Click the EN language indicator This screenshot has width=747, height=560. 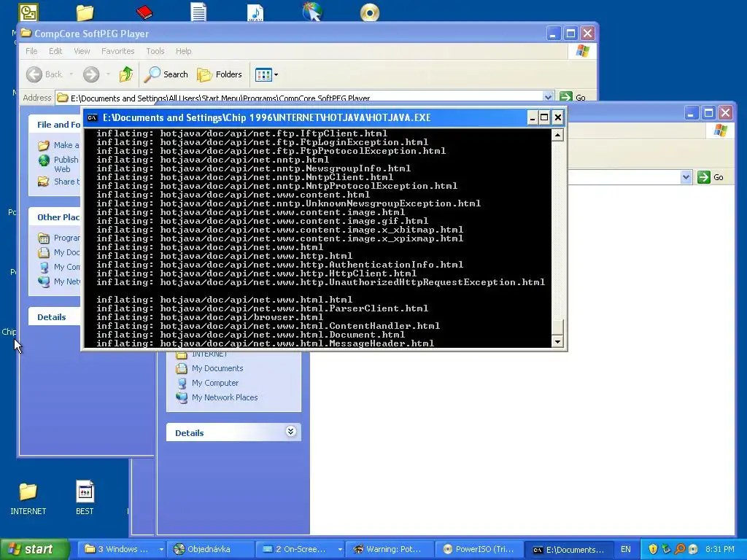click(625, 550)
